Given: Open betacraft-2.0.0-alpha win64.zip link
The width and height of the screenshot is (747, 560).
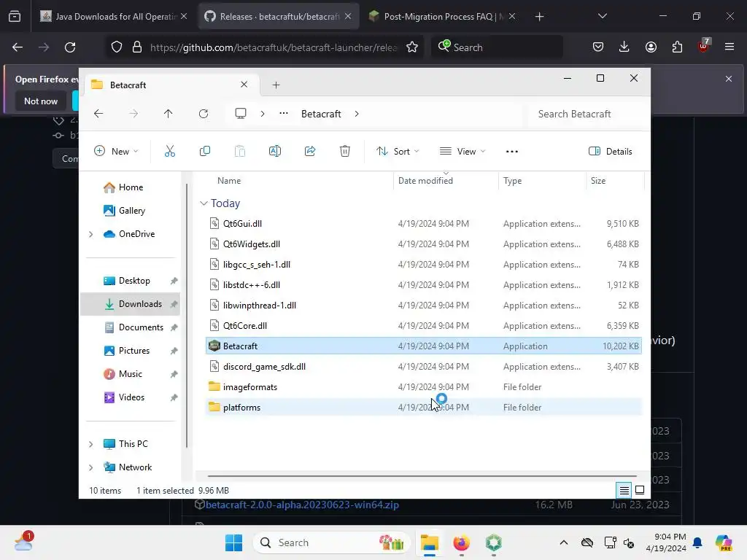Looking at the screenshot, I should (302, 505).
